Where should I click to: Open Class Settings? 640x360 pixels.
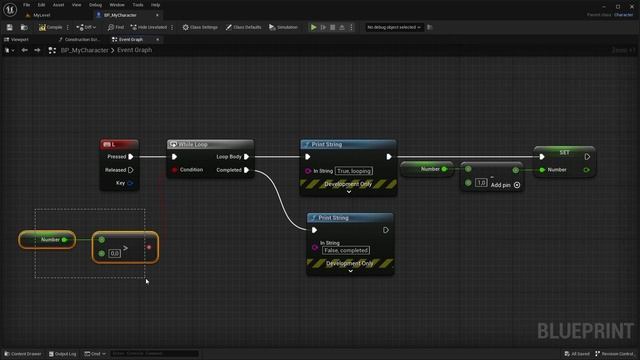pyautogui.click(x=200, y=27)
